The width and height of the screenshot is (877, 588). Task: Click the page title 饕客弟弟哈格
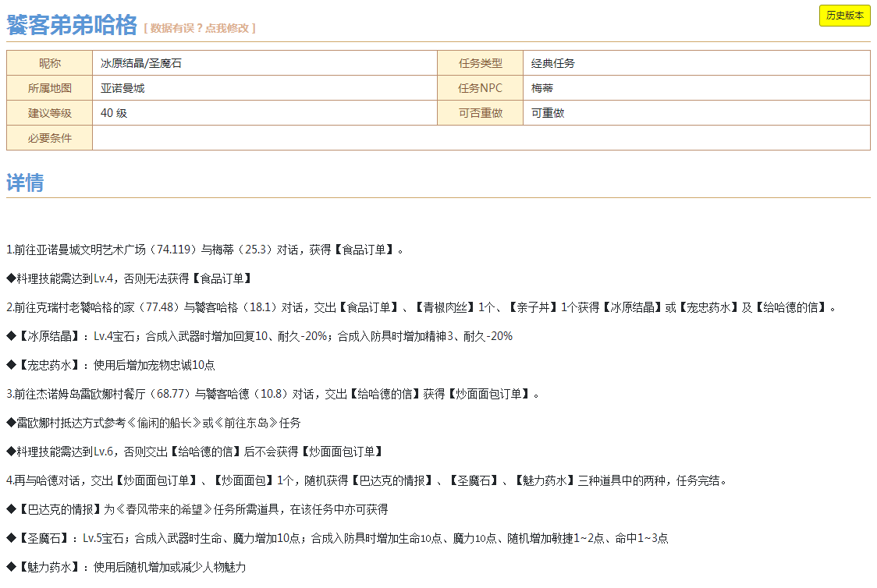click(x=72, y=25)
